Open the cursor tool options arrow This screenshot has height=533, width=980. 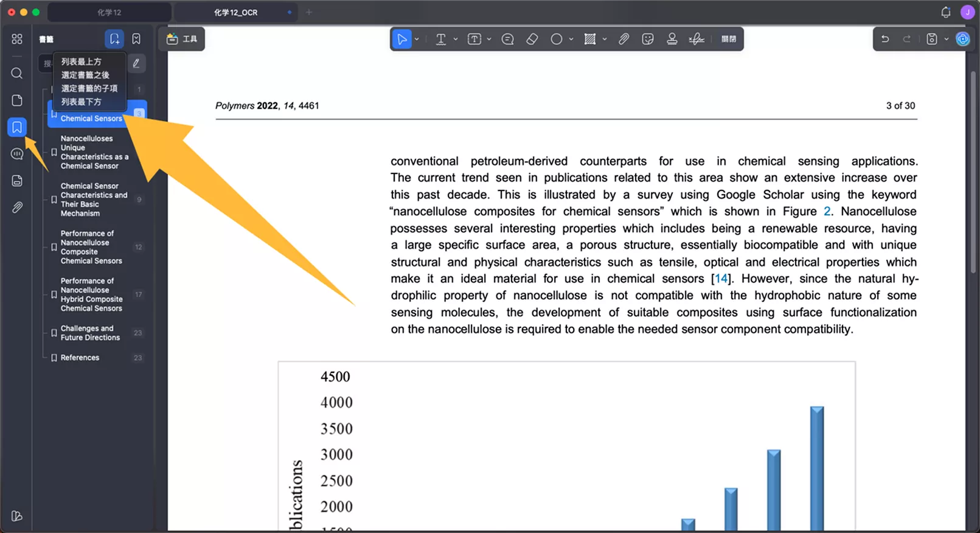(x=417, y=39)
